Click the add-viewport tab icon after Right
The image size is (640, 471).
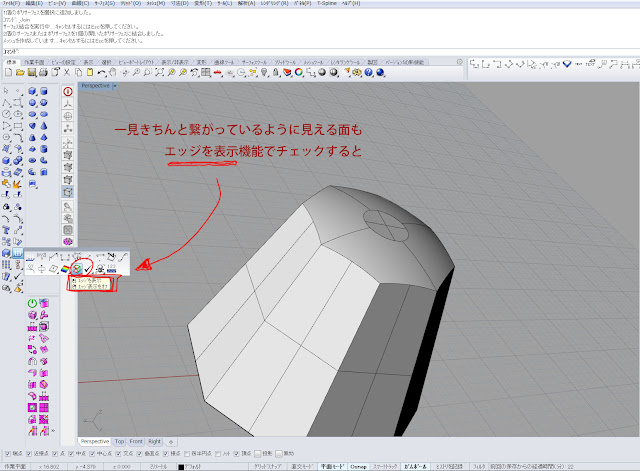click(x=171, y=442)
